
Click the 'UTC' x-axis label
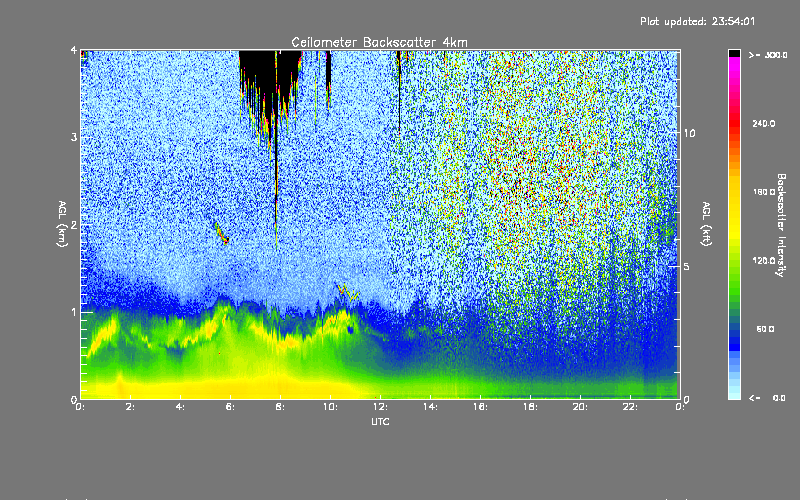(x=380, y=421)
